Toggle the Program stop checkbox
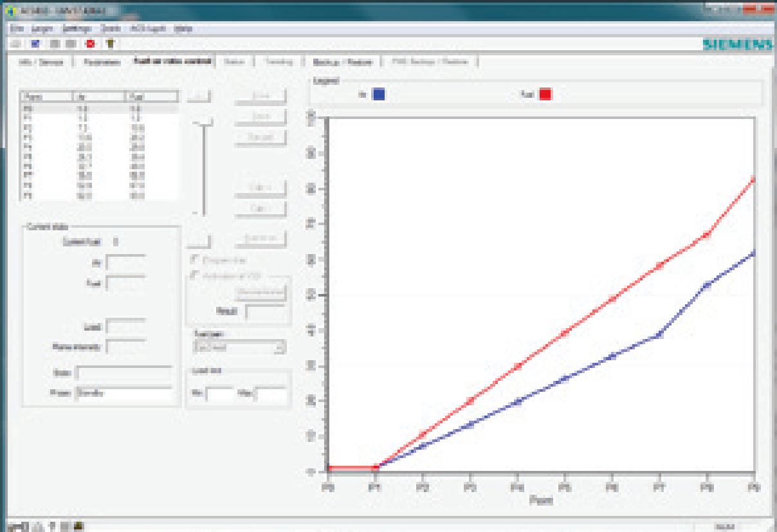777x532 pixels. coord(193,260)
